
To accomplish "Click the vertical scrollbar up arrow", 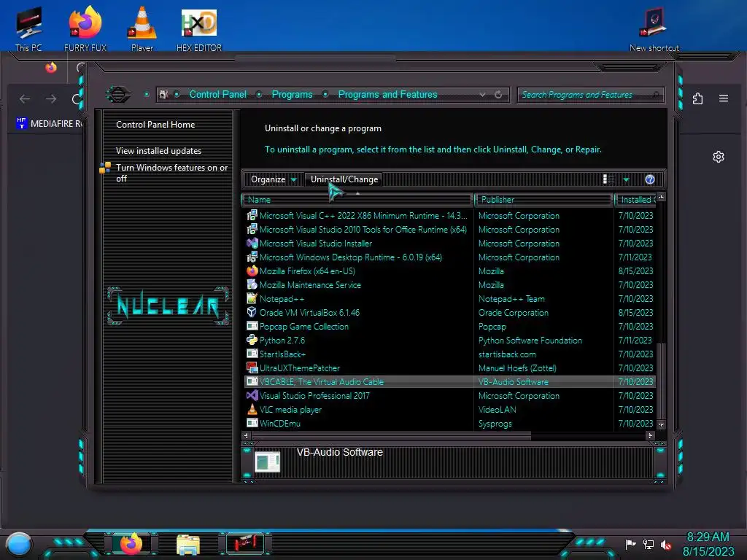I will point(661,197).
